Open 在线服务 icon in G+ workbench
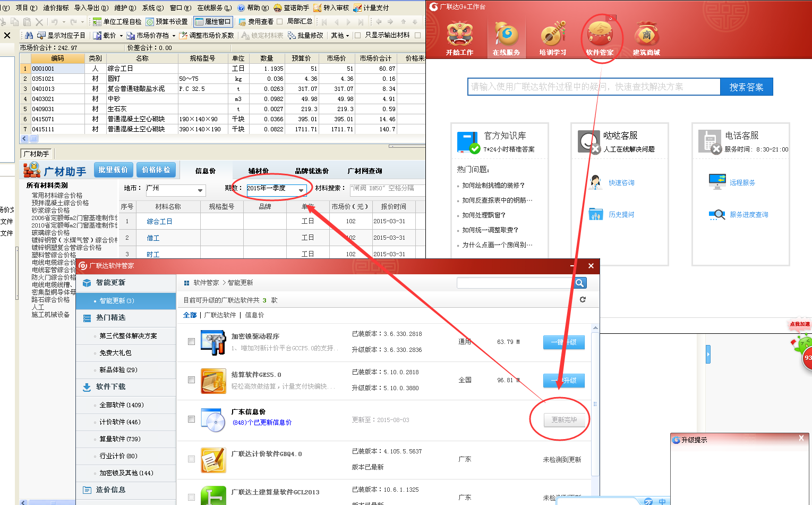The image size is (812, 505). [x=506, y=38]
